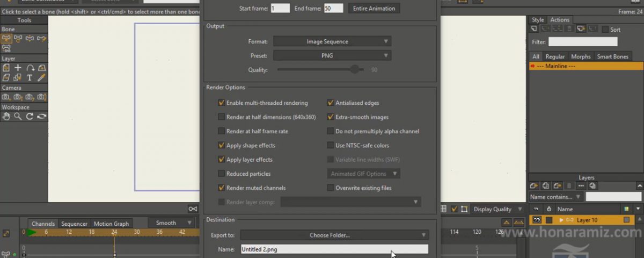Open the Format Image Sequence dropdown

332,41
